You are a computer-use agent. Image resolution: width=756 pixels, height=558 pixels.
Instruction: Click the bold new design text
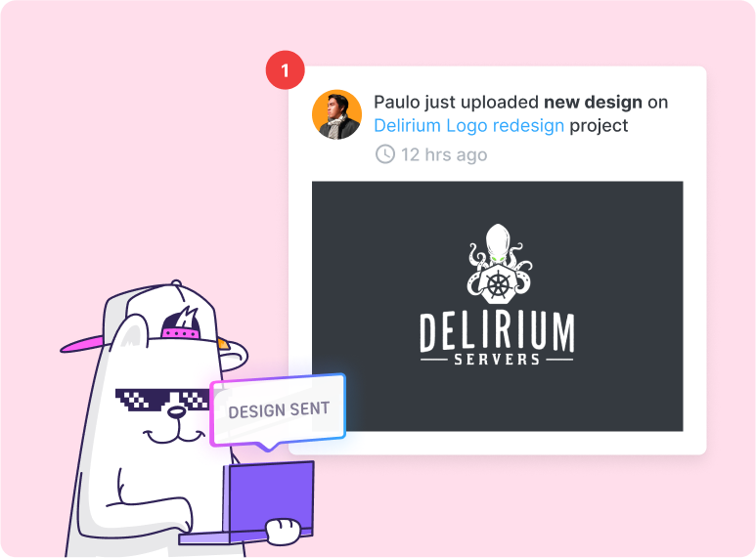point(593,103)
